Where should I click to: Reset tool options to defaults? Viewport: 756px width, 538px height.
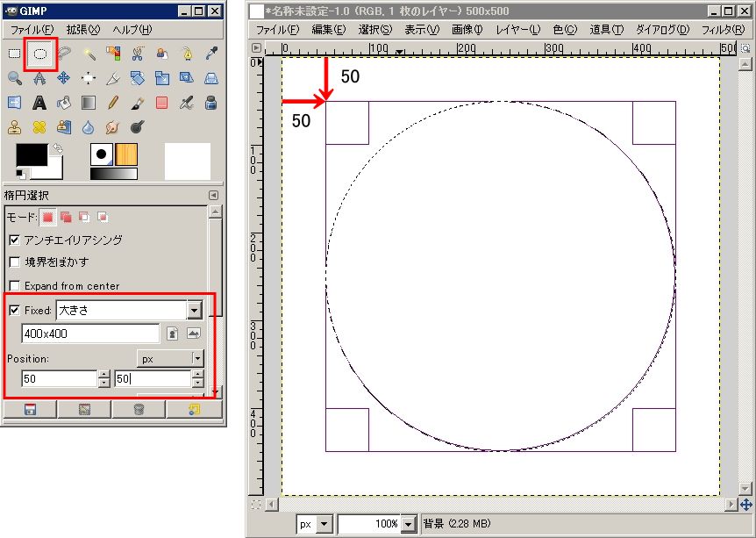pos(195,410)
